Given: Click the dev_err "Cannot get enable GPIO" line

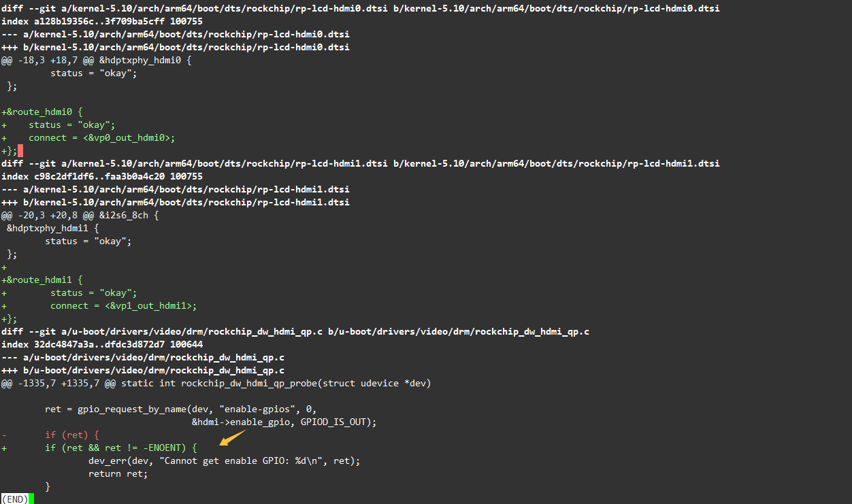Looking at the screenshot, I should [224, 460].
